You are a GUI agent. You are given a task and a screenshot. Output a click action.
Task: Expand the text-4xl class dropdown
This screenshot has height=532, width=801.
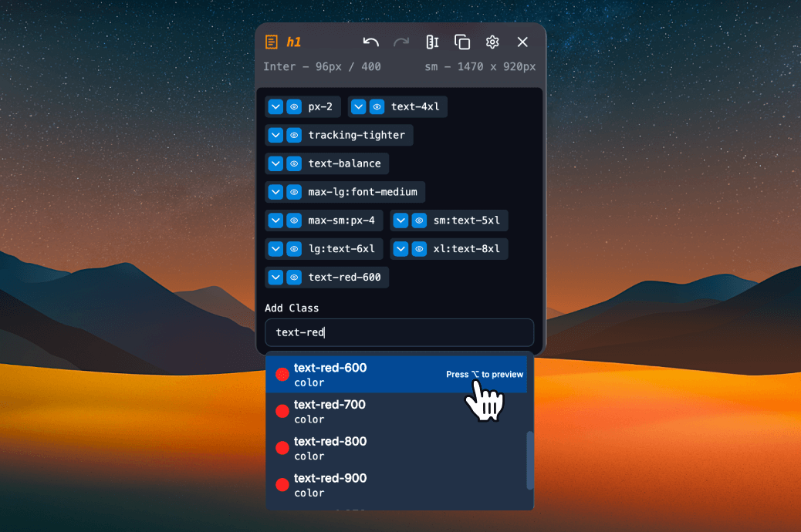pyautogui.click(x=359, y=106)
